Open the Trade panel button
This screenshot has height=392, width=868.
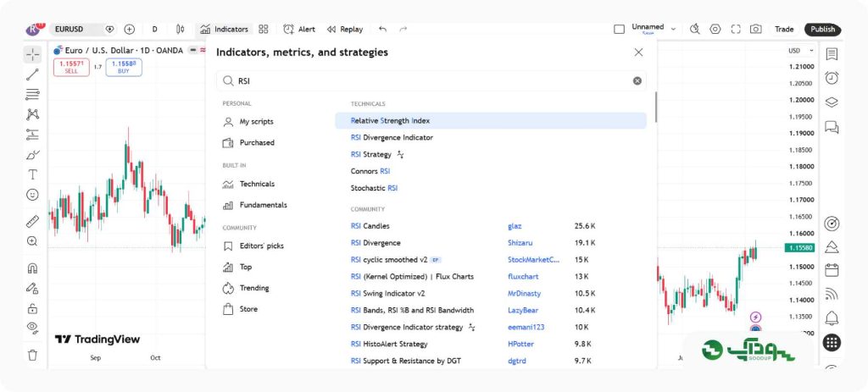784,30
